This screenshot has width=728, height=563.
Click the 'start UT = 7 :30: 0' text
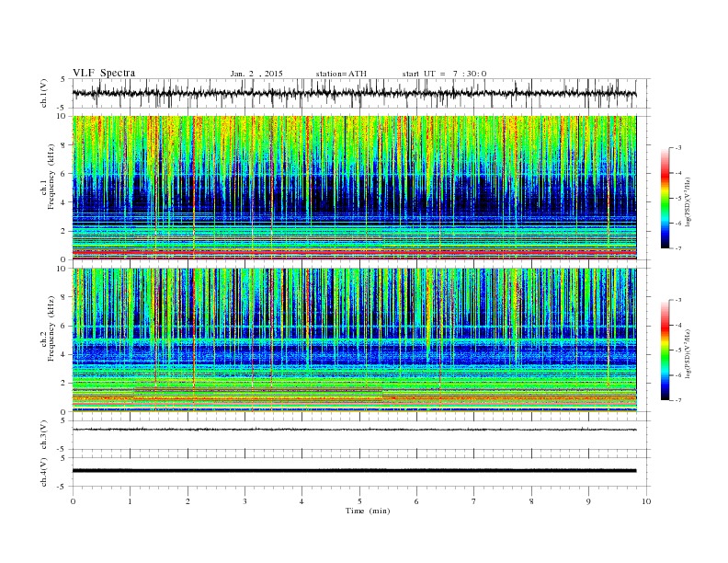(444, 74)
